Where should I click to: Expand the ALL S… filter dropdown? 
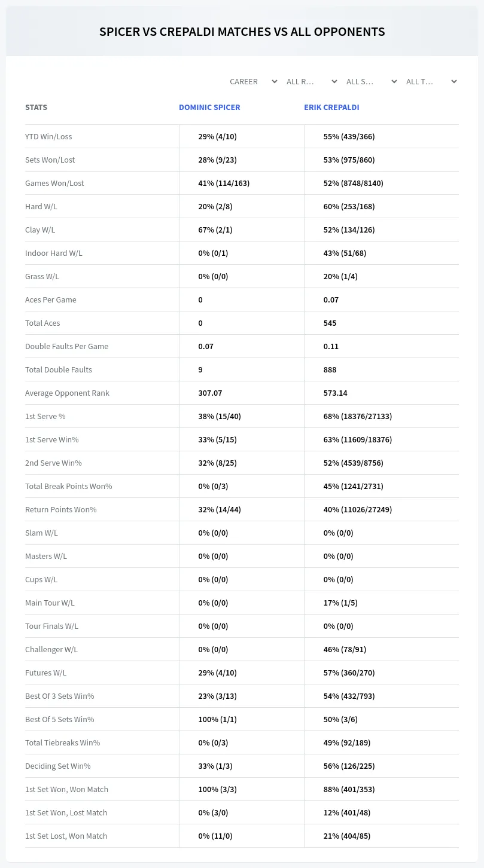(x=372, y=82)
